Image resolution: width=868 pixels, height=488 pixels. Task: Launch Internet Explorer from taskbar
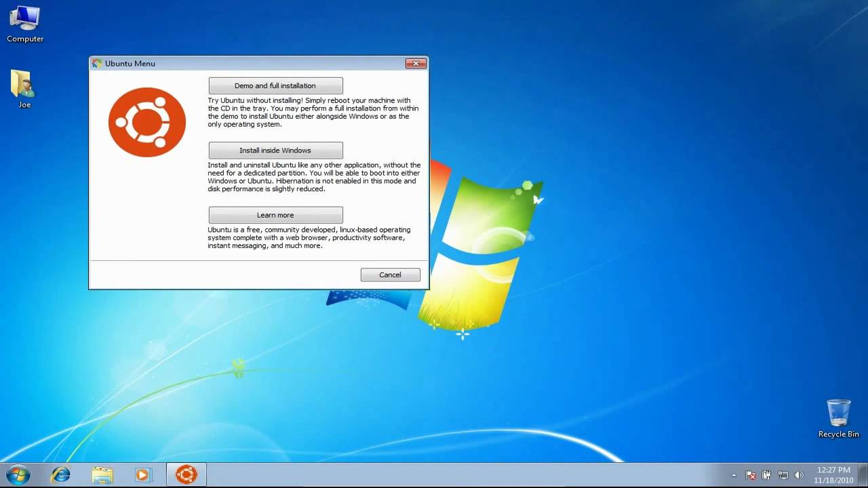pos(61,474)
